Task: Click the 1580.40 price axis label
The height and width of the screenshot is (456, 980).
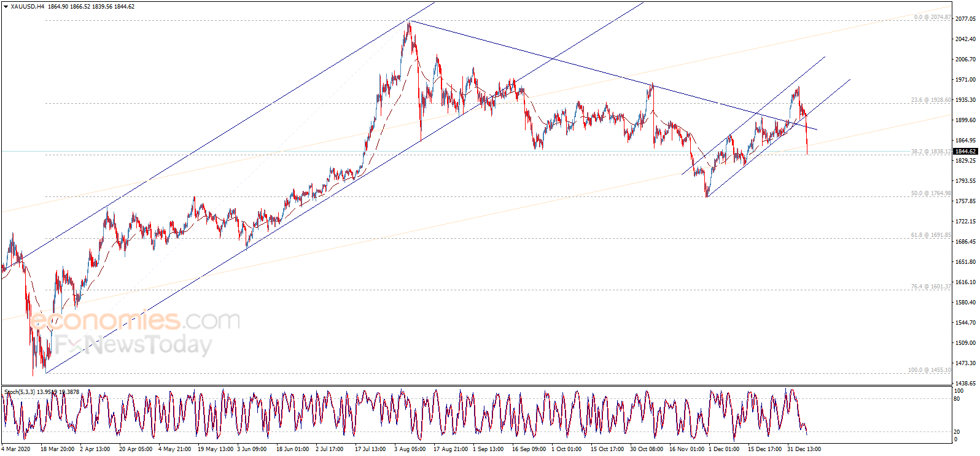Action: 965,303
